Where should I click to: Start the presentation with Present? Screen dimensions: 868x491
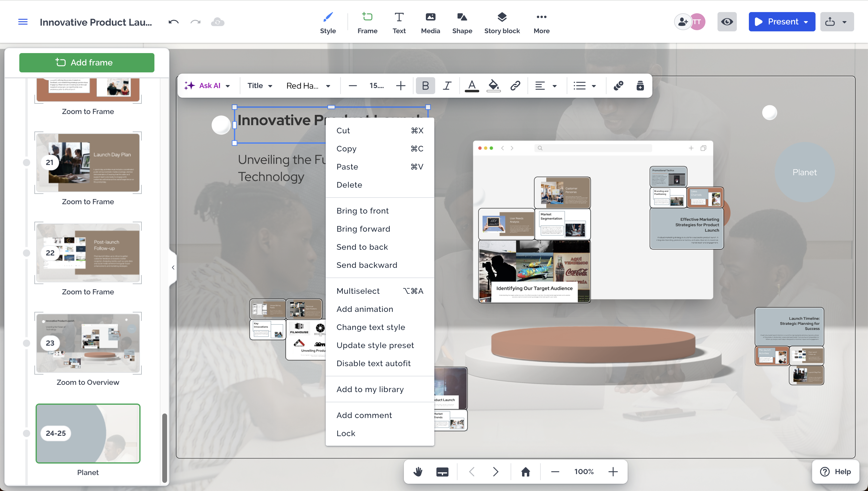pos(776,22)
